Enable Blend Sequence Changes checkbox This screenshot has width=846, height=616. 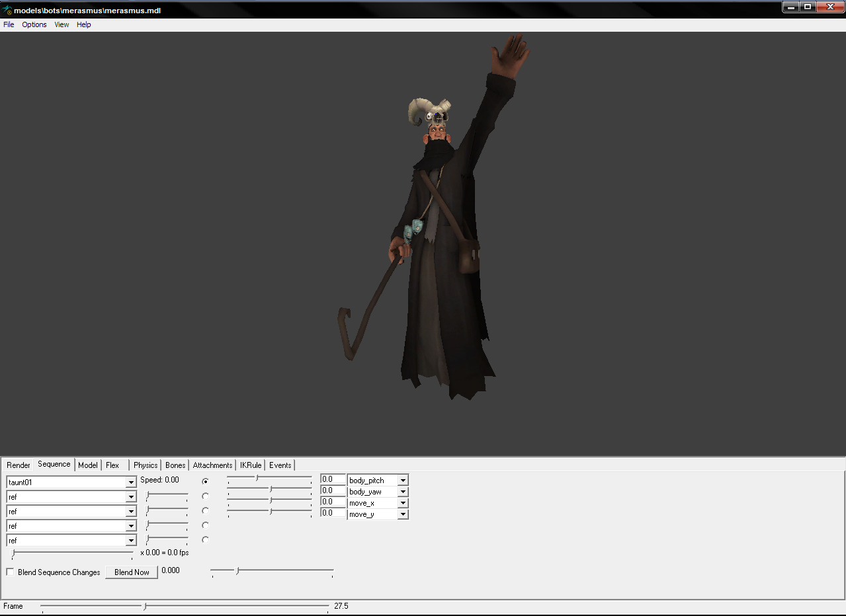click(10, 572)
